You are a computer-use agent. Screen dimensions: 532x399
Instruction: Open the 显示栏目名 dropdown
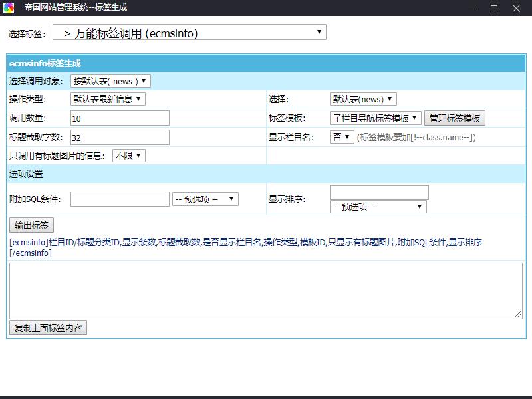(x=342, y=137)
